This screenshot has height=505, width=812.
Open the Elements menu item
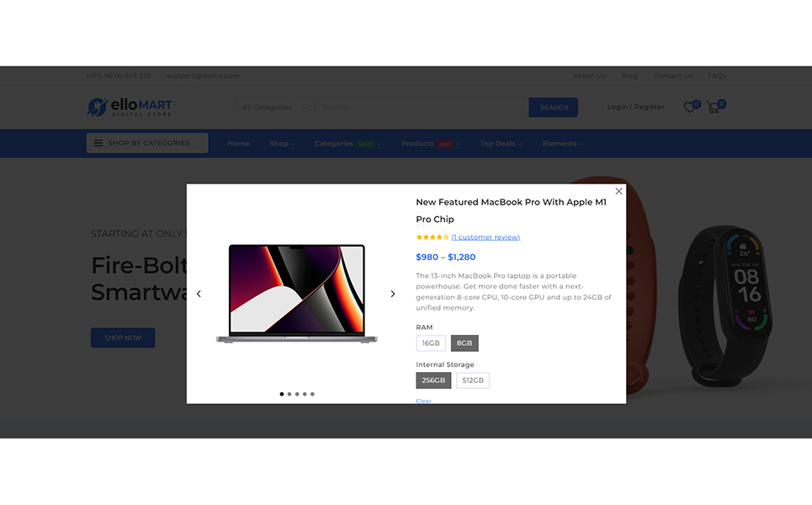[x=562, y=143]
